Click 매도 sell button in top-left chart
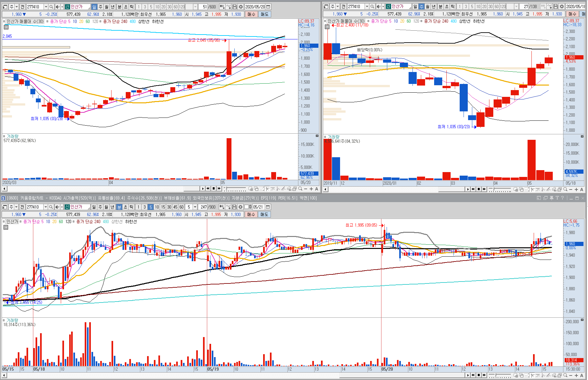The image size is (588, 380). pyautogui.click(x=264, y=14)
